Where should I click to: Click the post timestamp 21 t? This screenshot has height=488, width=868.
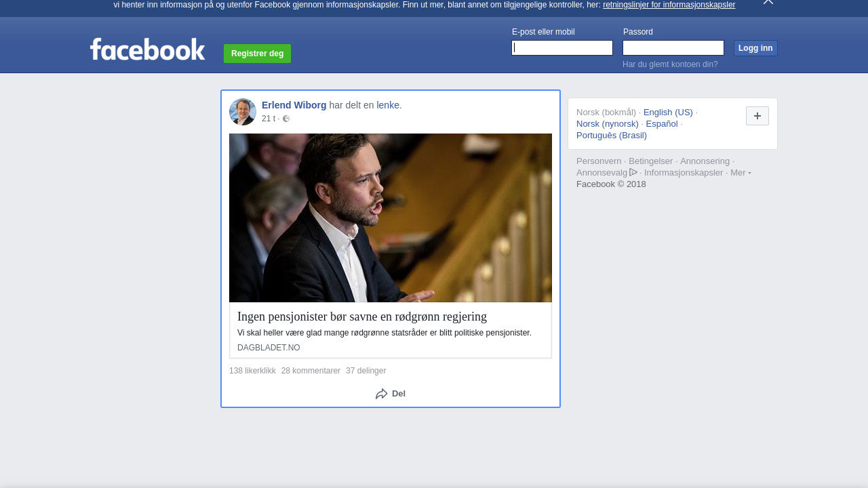[269, 119]
